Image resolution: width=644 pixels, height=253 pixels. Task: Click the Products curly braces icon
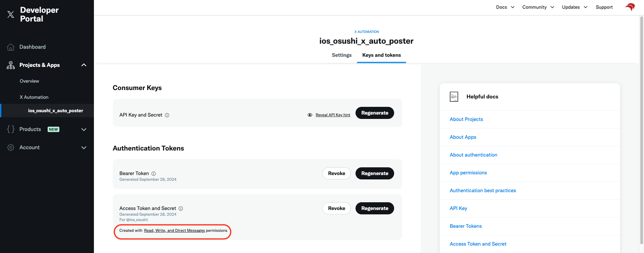pyautogui.click(x=11, y=129)
